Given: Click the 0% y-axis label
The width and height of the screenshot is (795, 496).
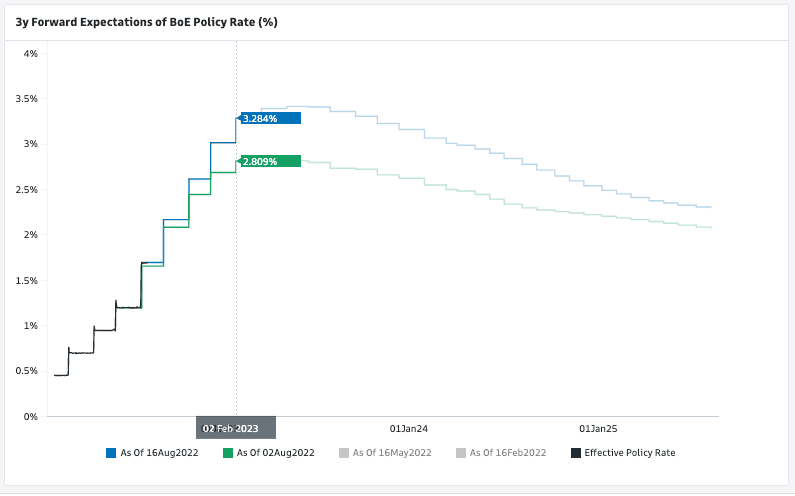Looking at the screenshot, I should 31,416.
